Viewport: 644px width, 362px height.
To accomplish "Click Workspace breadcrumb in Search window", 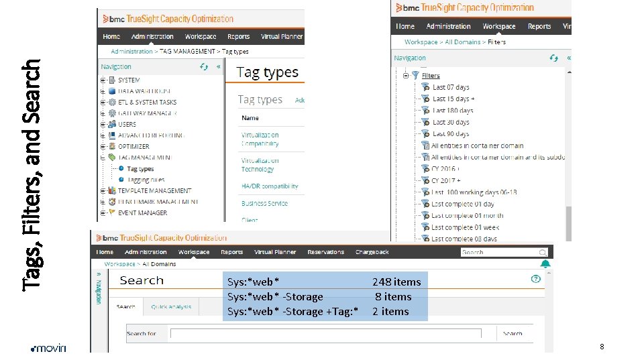I will pyautogui.click(x=119, y=264).
